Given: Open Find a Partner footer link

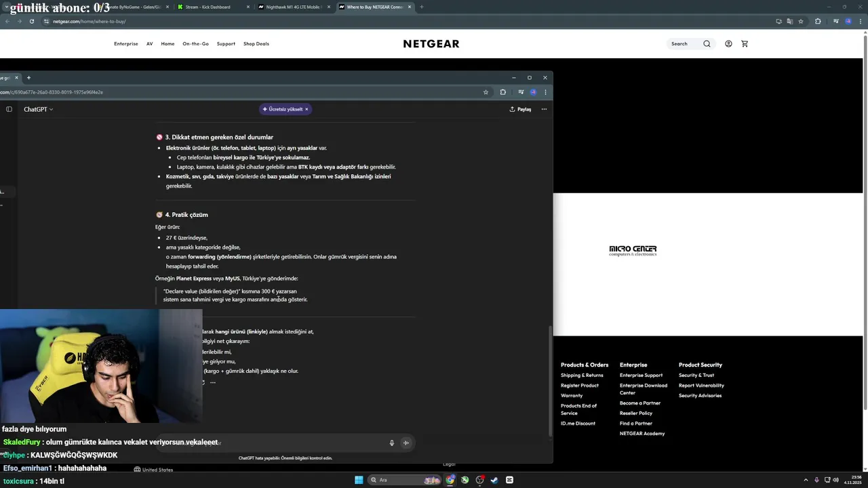Looking at the screenshot, I should 636,424.
